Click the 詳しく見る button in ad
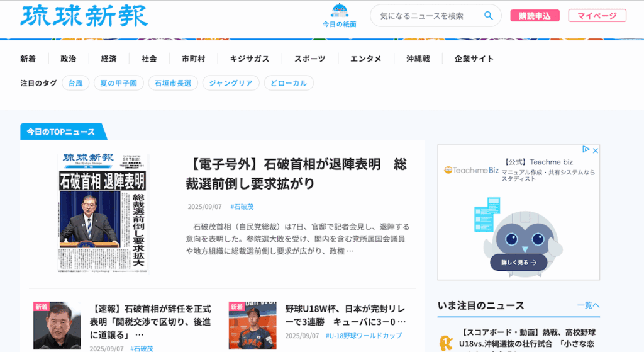The image size is (644, 352). pos(518,262)
